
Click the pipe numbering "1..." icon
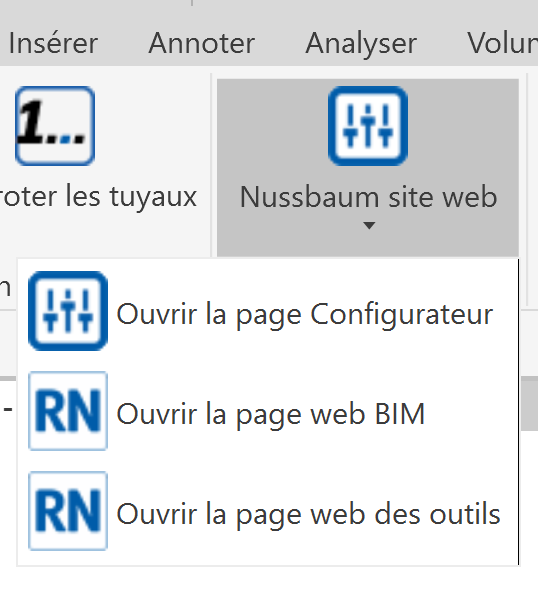tap(55, 126)
